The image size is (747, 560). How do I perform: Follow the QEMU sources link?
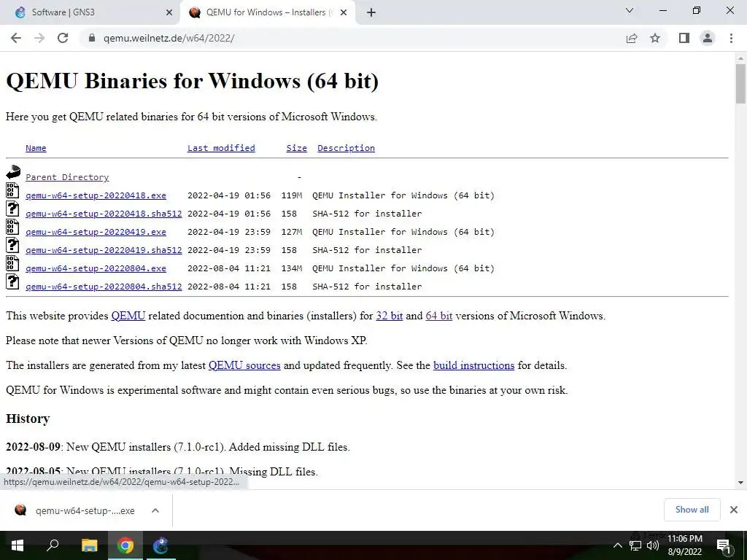pos(244,365)
